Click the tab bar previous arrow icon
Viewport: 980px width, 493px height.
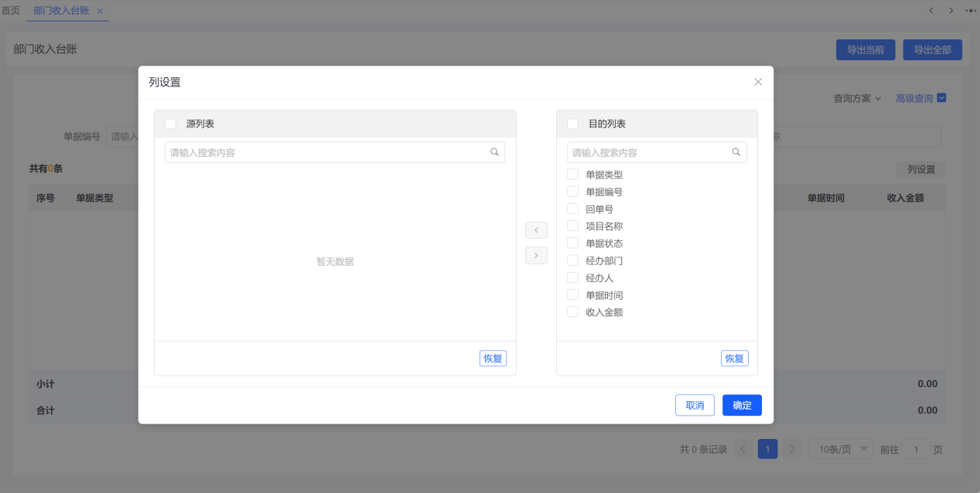coord(930,10)
